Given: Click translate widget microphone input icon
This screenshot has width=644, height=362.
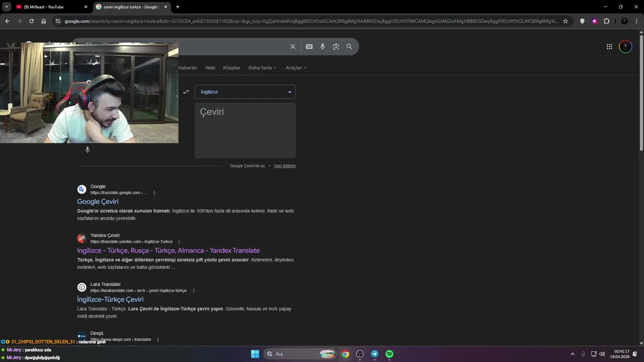Looking at the screenshot, I should (x=88, y=149).
